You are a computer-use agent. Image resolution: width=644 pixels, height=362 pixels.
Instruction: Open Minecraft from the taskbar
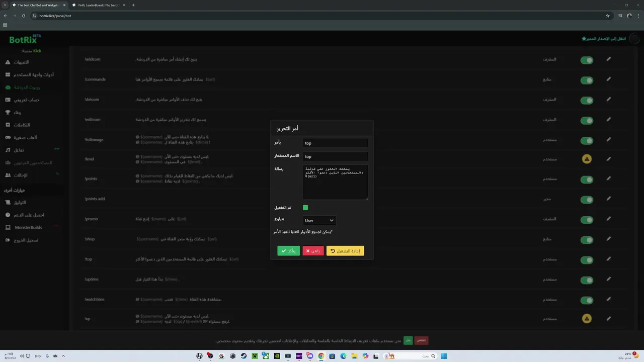255,356
